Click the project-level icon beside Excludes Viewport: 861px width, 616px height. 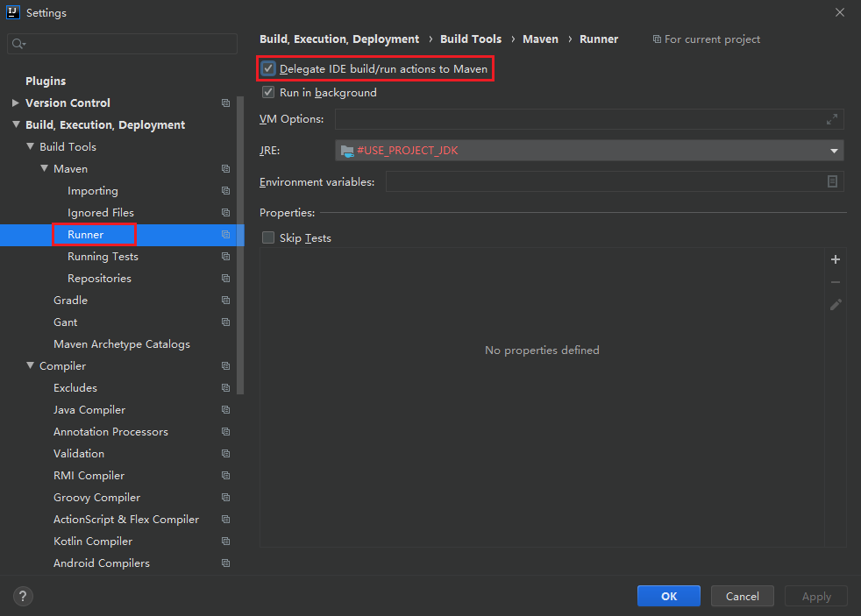pyautogui.click(x=225, y=388)
